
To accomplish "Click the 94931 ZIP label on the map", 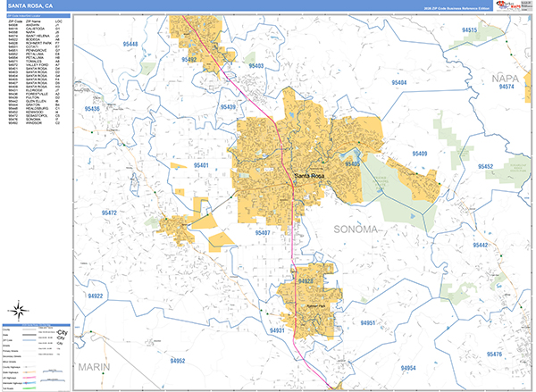I will click(x=277, y=330).
